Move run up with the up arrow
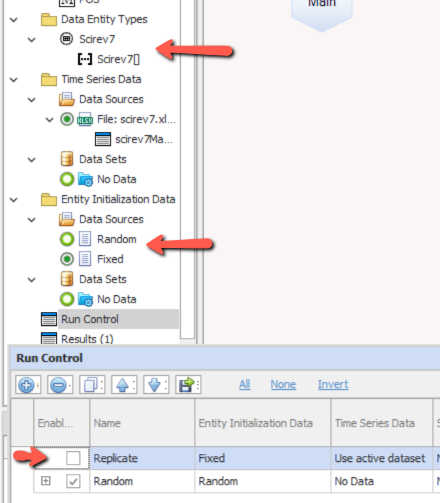440x503 pixels. pos(124,385)
